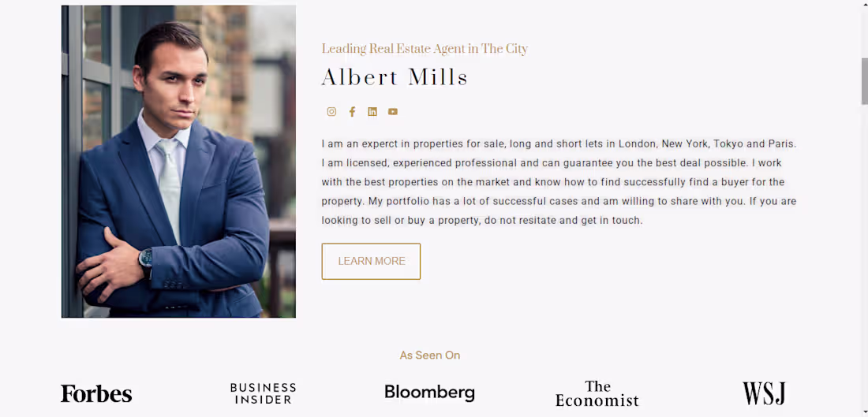Open Albert Mills' Instagram profile icon
The height and width of the screenshot is (417, 868).
(x=331, y=112)
